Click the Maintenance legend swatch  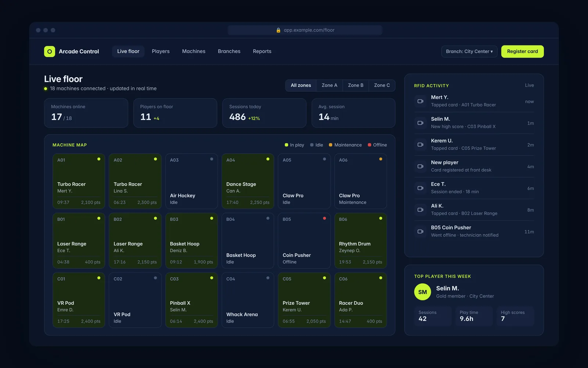[330, 145]
